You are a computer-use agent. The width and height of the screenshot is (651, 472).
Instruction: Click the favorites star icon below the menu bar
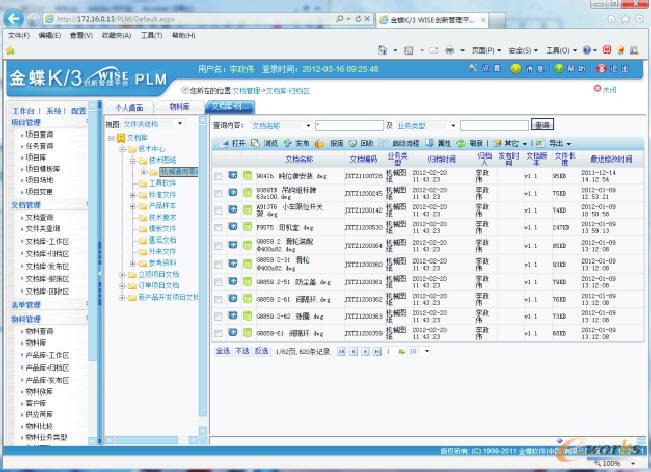10,51
